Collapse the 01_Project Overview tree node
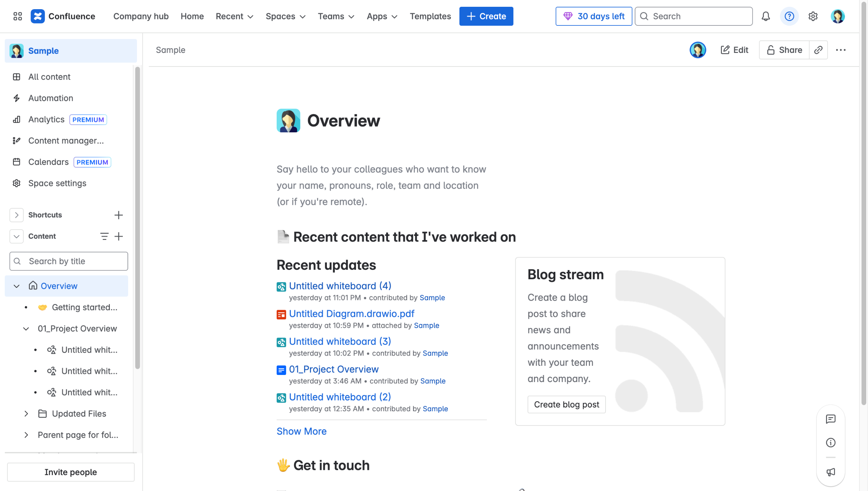The image size is (868, 491). [26, 328]
